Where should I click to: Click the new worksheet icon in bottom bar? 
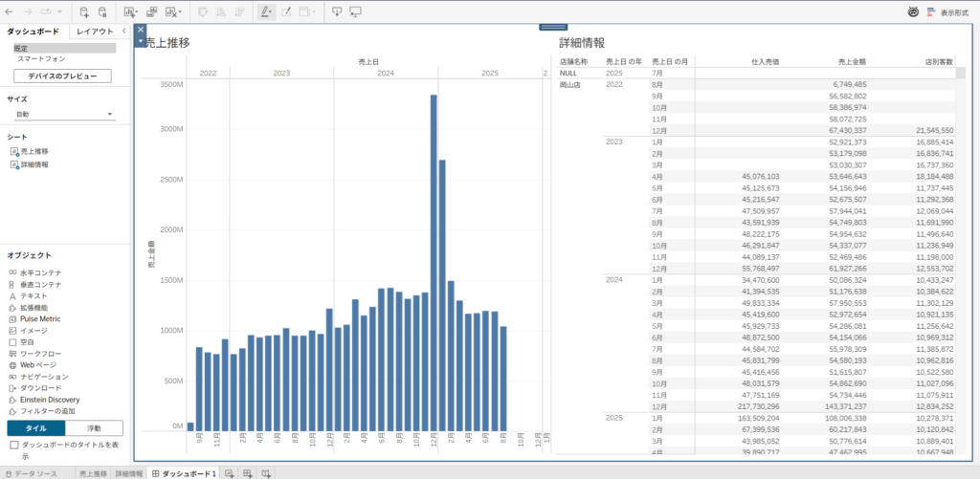[x=230, y=474]
